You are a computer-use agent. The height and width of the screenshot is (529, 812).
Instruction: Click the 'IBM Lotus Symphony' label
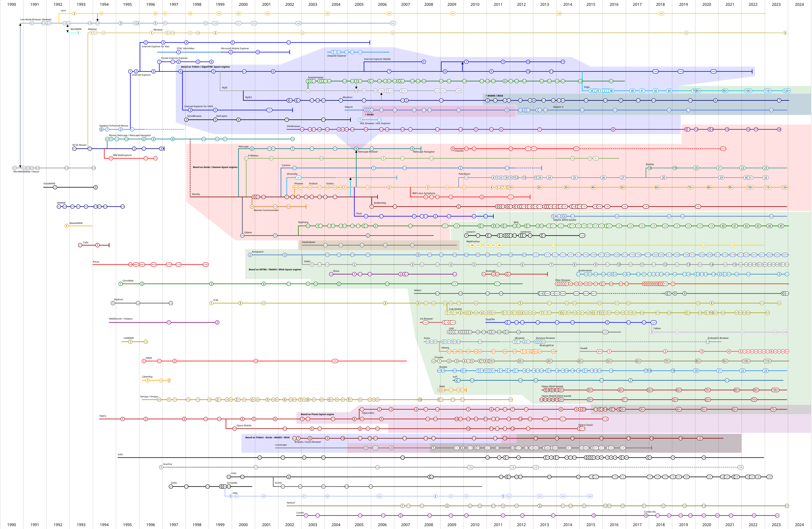click(423, 193)
